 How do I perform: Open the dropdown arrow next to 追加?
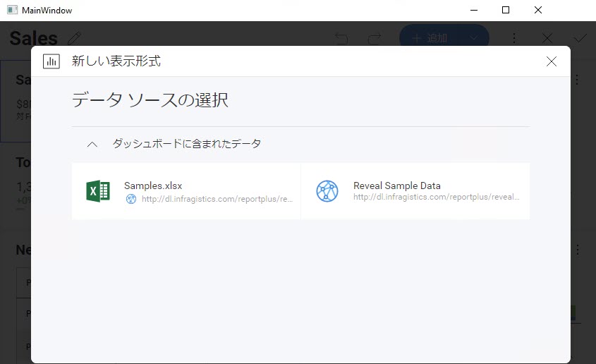pyautogui.click(x=473, y=38)
